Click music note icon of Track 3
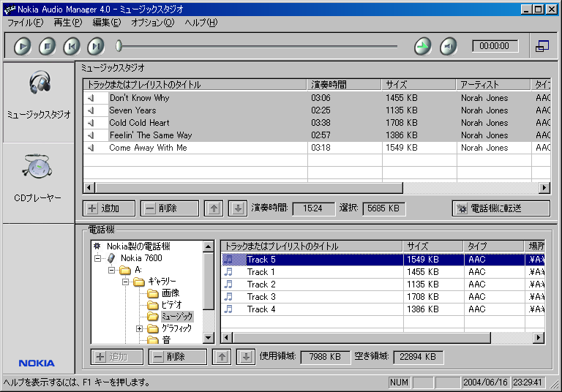 tap(228, 297)
